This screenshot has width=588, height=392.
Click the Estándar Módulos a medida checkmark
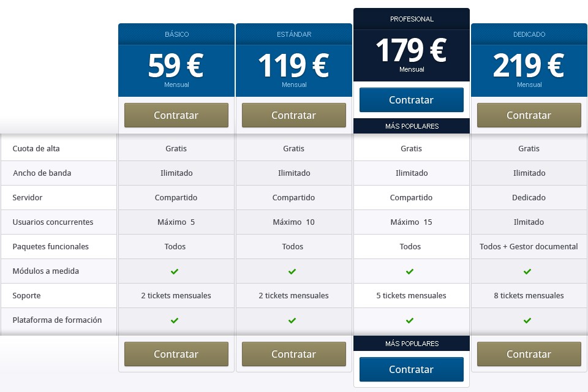coord(292,271)
